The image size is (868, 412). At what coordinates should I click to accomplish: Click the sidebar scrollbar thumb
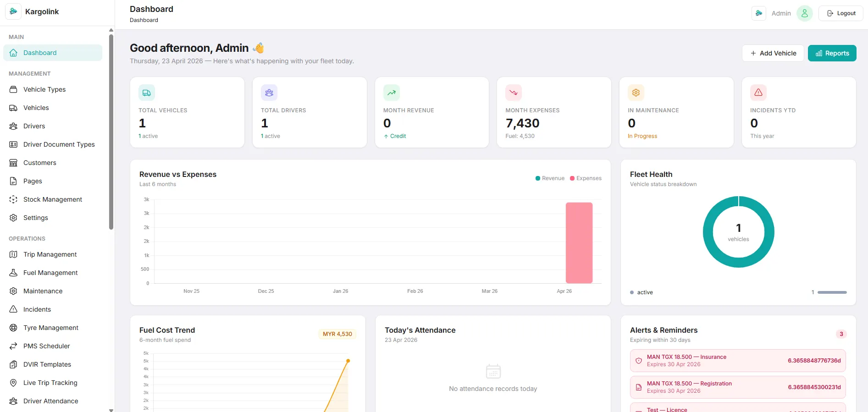[111, 132]
